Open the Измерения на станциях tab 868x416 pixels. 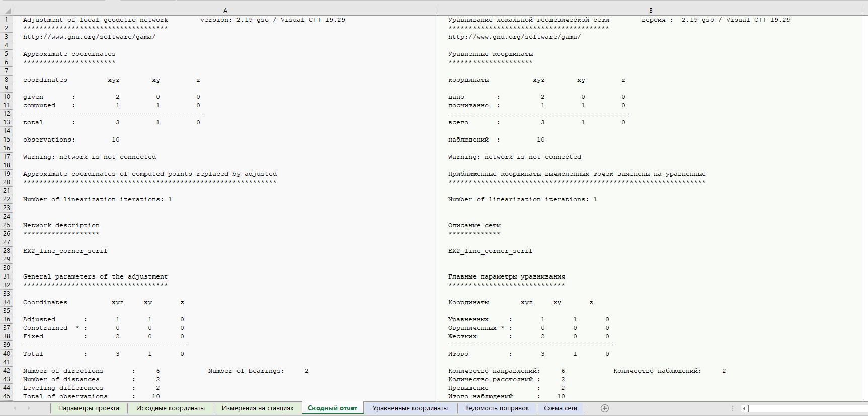pos(257,408)
